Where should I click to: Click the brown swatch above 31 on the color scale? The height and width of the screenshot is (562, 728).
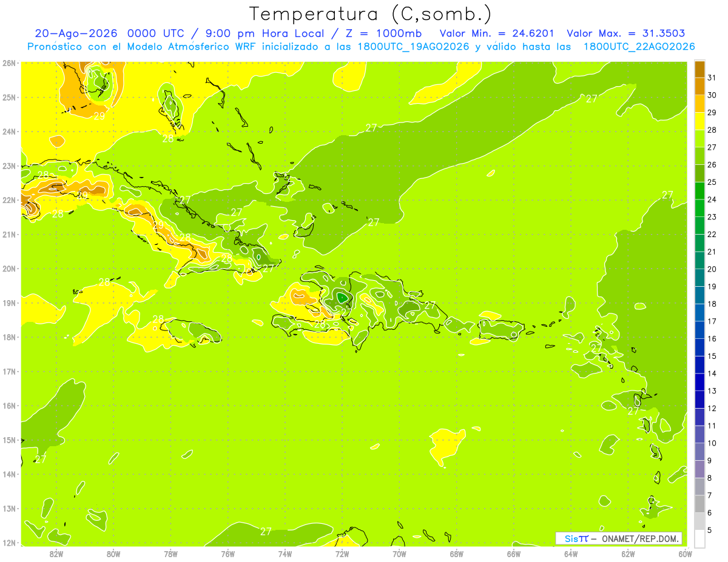699,69
